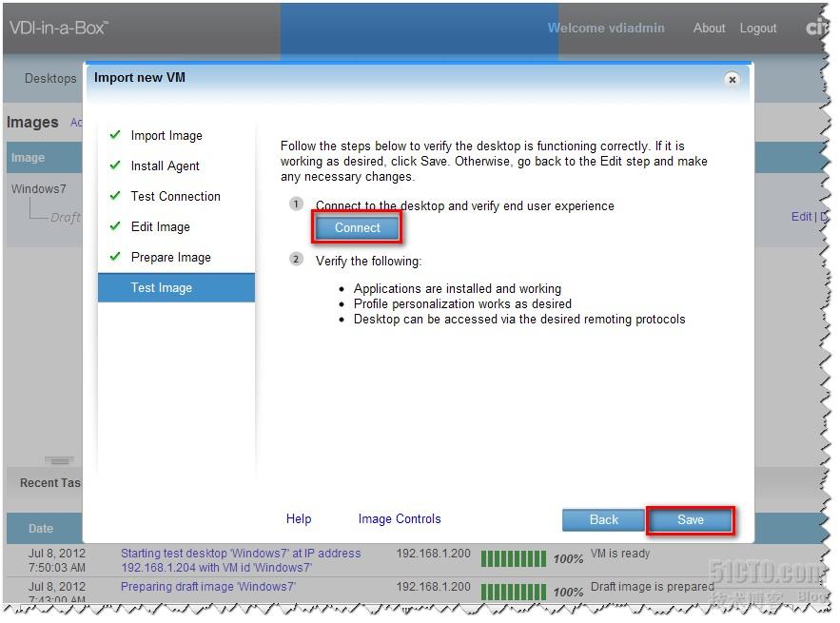Open the About page
840x623 pixels.
click(709, 28)
